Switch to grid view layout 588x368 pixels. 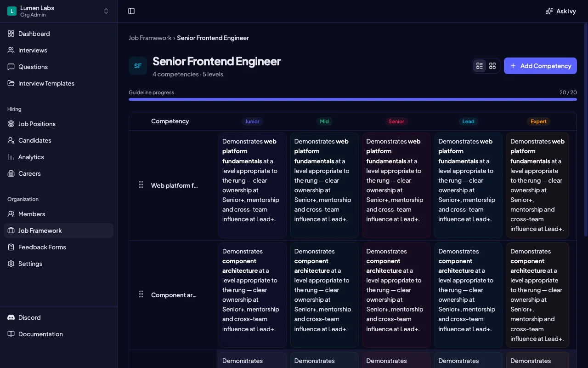[492, 66]
